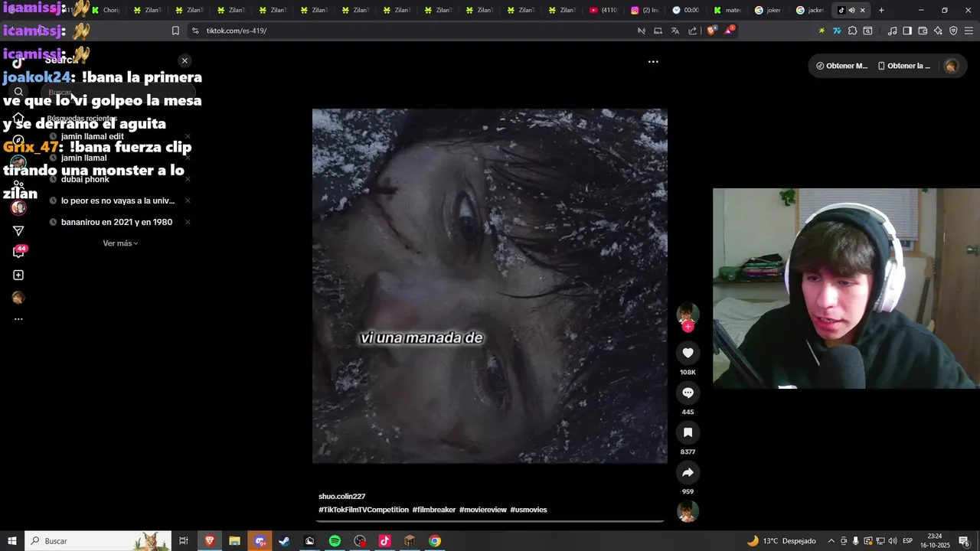Open the sidebar three-dot More menu
The width and height of the screenshot is (980, 551).
(18, 319)
